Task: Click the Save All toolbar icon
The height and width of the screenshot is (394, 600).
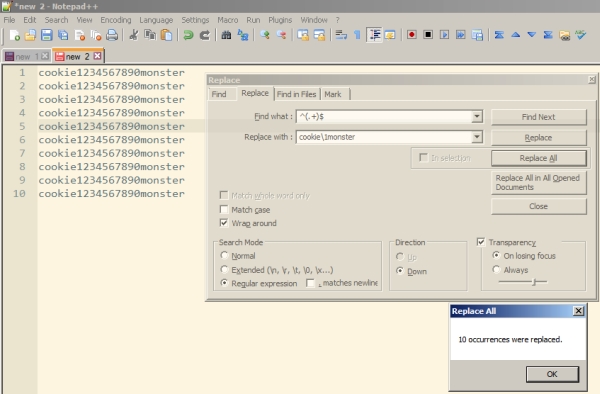Action: coord(63,35)
